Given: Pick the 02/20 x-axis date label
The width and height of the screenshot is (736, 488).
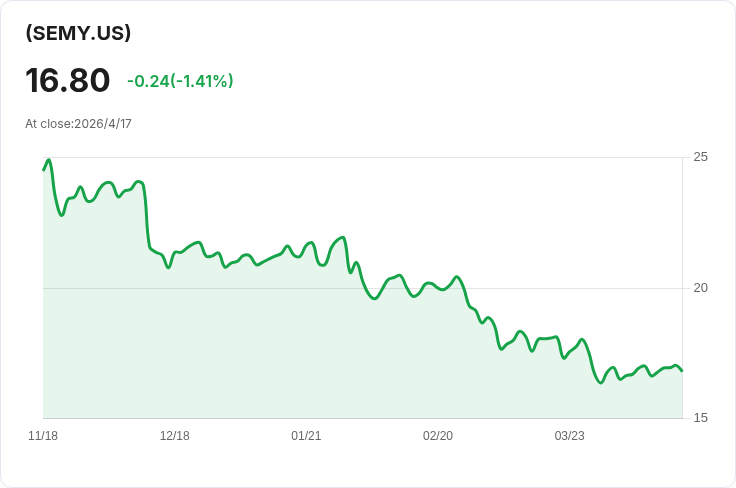Looking at the screenshot, I should [x=438, y=436].
